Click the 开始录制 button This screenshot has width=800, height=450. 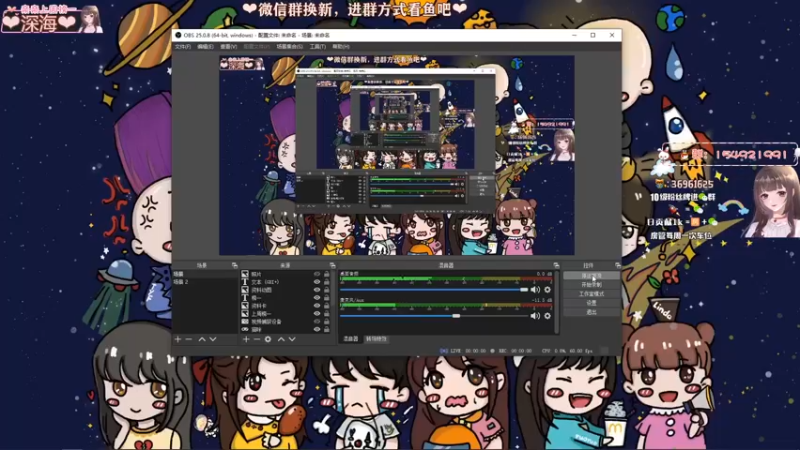(591, 285)
